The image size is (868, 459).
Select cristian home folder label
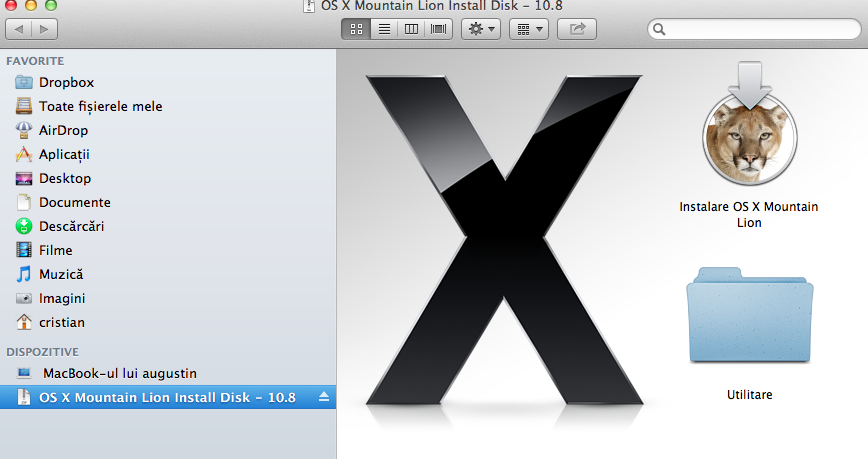[62, 322]
